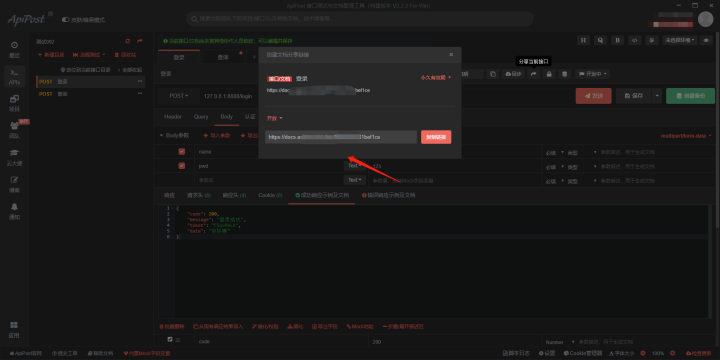The width and height of the screenshot is (720, 360).
Task: Click the 保存 save button
Action: point(634,96)
